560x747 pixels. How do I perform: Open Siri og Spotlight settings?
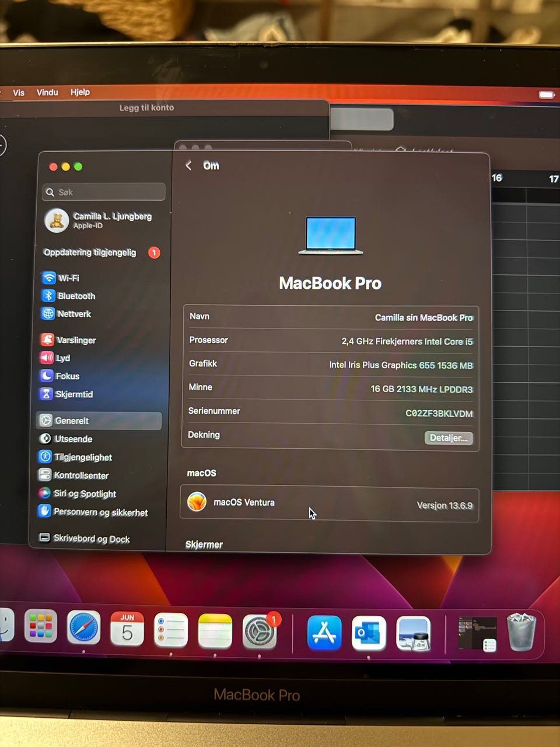(x=77, y=494)
